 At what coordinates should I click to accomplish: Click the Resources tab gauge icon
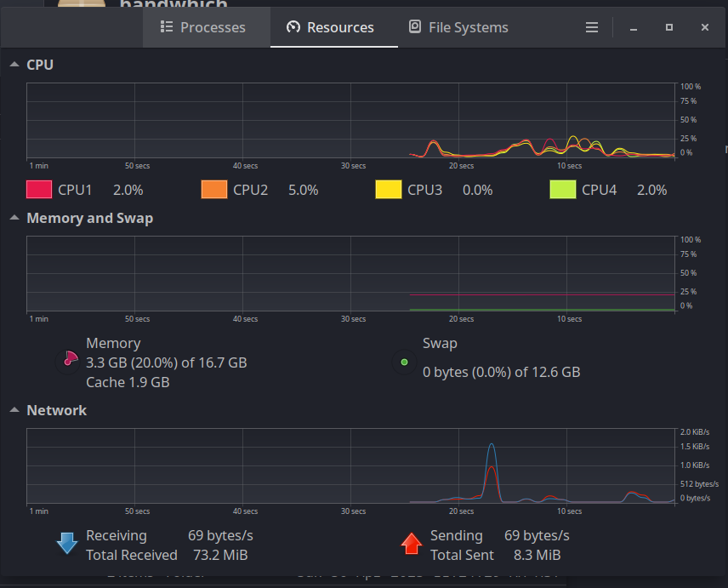tap(293, 27)
